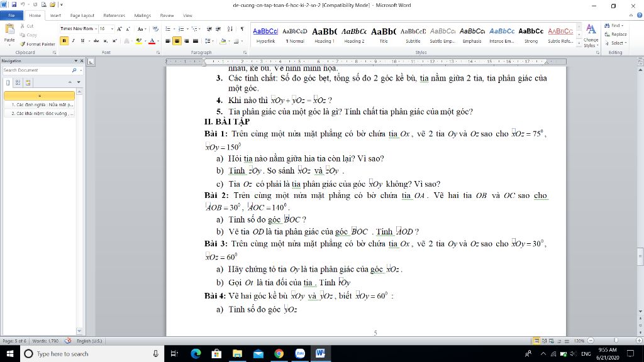Viewport: 644px width, 362px height.
Task: Click the Clear Formatting icon
Action: click(156, 29)
